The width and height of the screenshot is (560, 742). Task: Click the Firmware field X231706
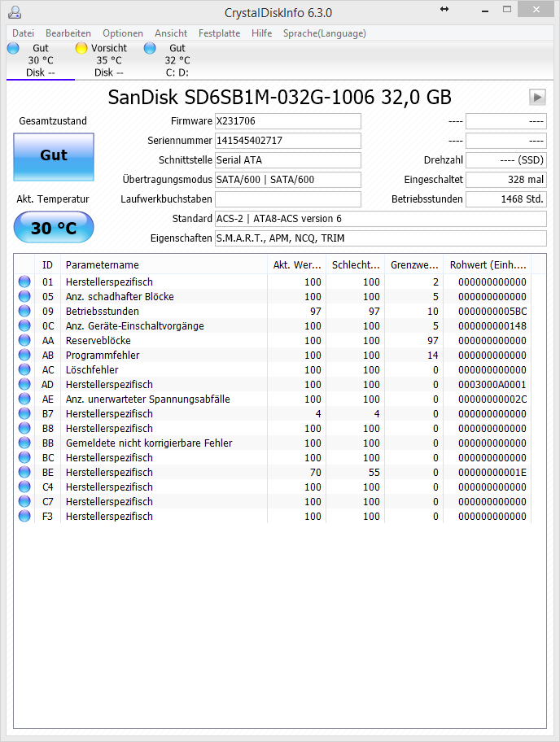click(288, 121)
